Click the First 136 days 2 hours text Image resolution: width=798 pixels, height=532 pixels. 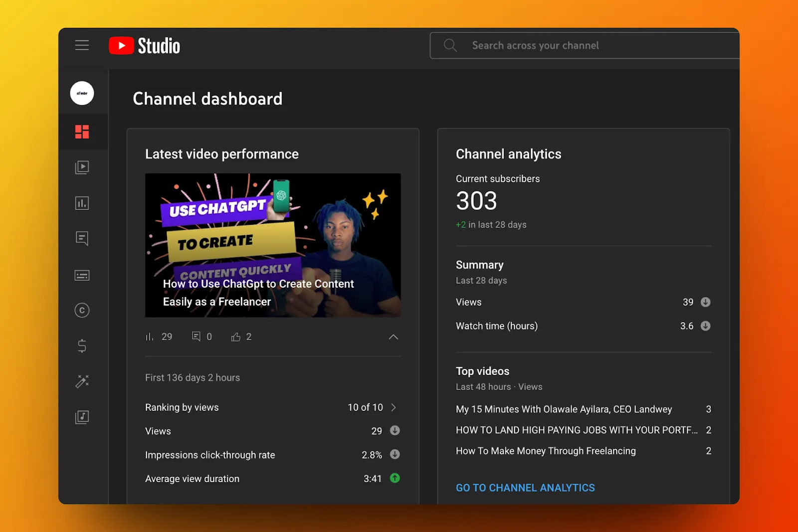click(193, 377)
